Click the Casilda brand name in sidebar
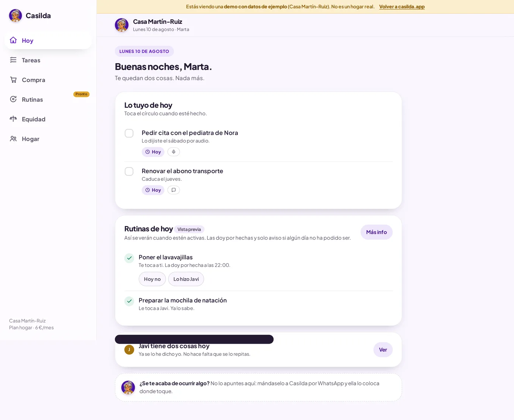The width and height of the screenshot is (514, 420). pyautogui.click(x=38, y=15)
